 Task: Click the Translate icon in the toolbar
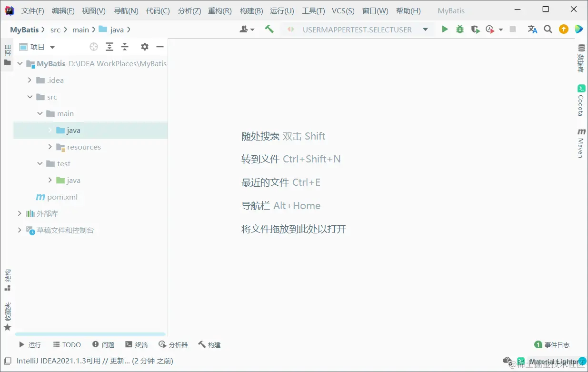[533, 30]
